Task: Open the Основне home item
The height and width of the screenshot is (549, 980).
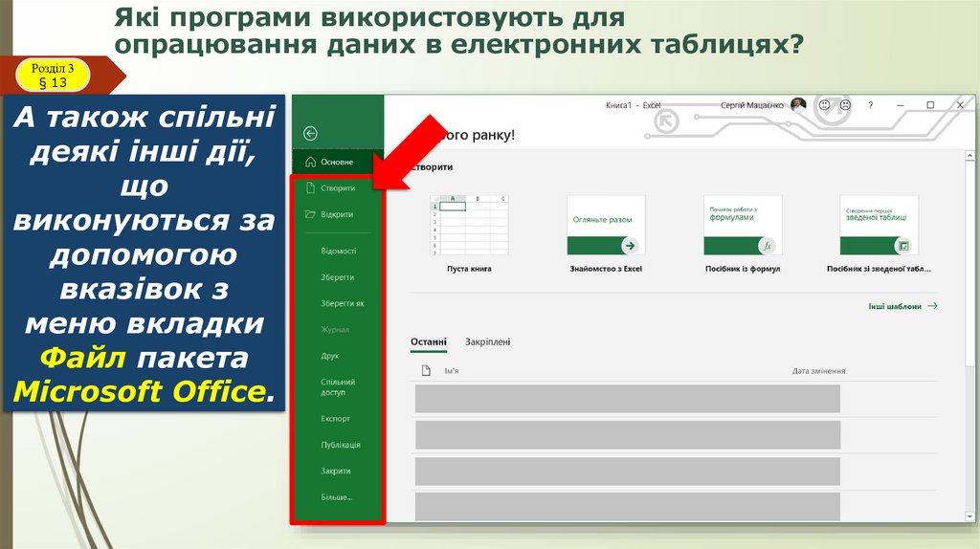Action: [x=338, y=162]
